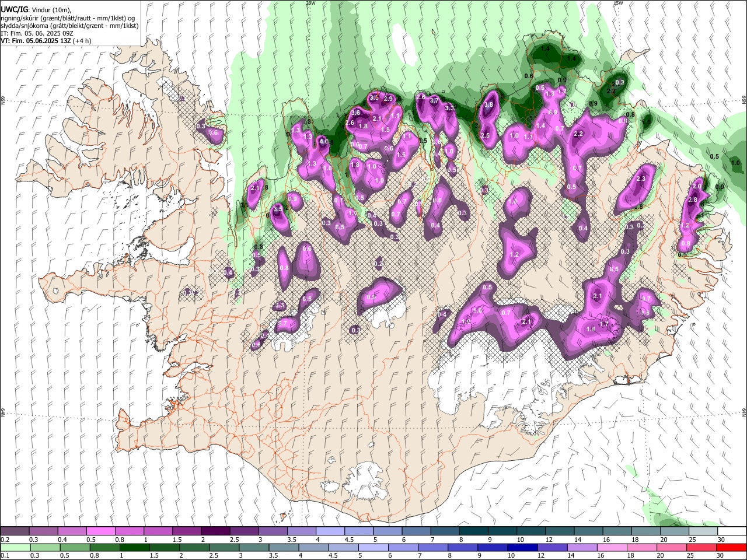
Task: Click the 15W longitude label at the top edge
Action: (x=619, y=3)
